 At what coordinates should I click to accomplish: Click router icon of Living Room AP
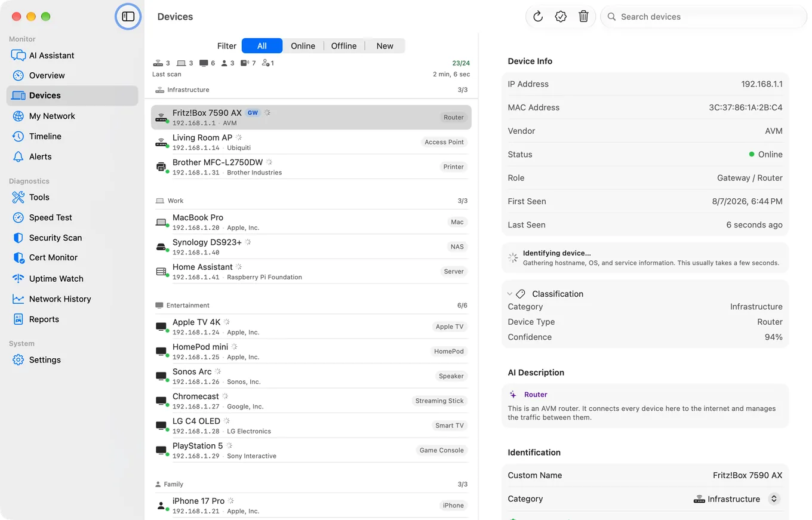click(161, 142)
